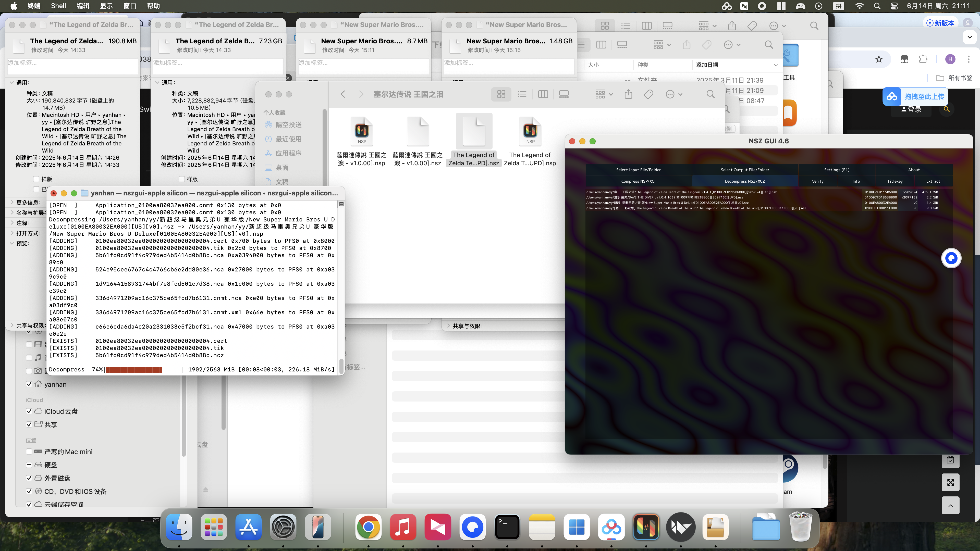Open group-by dropdown in Zelda Finder toolbar
Screen dimensions: 980x551
pyautogui.click(x=604, y=94)
